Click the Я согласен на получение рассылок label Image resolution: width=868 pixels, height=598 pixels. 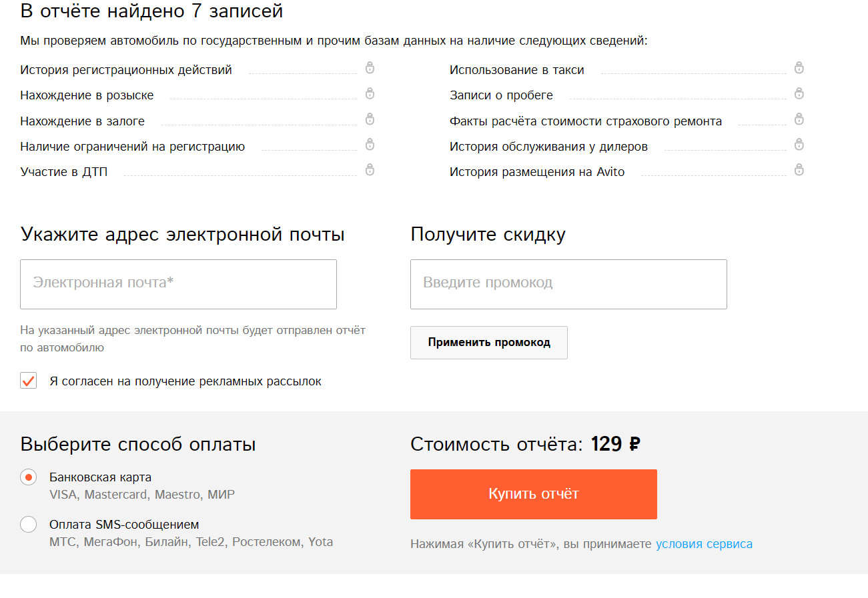[185, 381]
